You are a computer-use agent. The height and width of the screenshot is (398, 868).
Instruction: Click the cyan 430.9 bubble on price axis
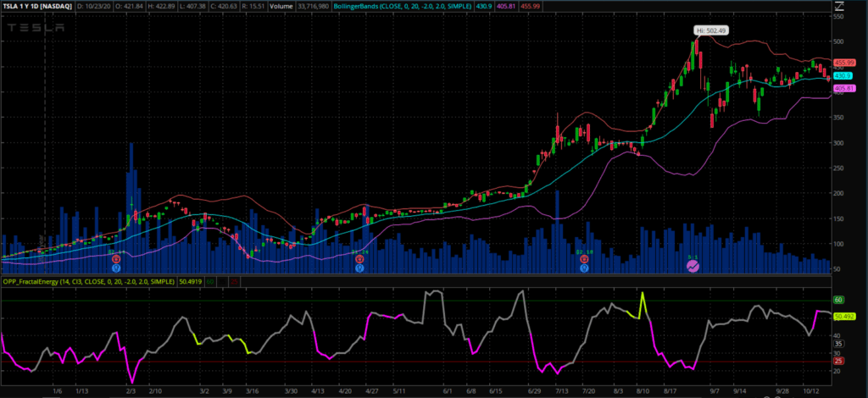click(843, 75)
